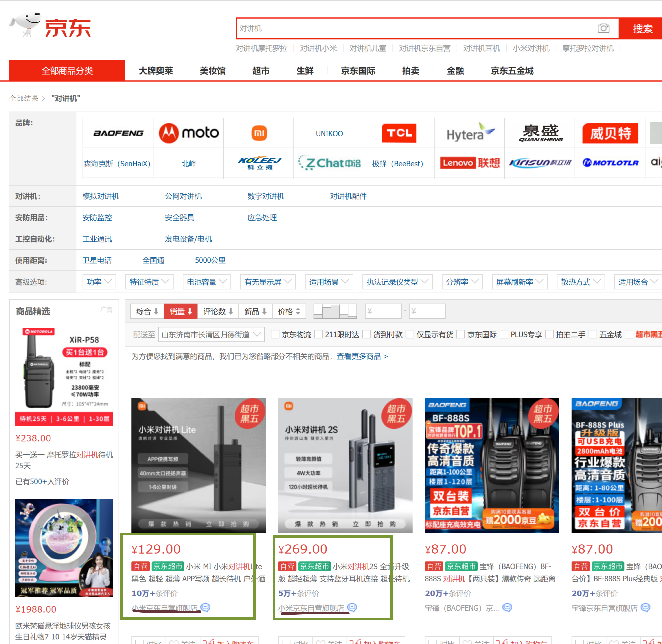
Task: Sort by 综合 ranking
Action: pyautogui.click(x=147, y=311)
